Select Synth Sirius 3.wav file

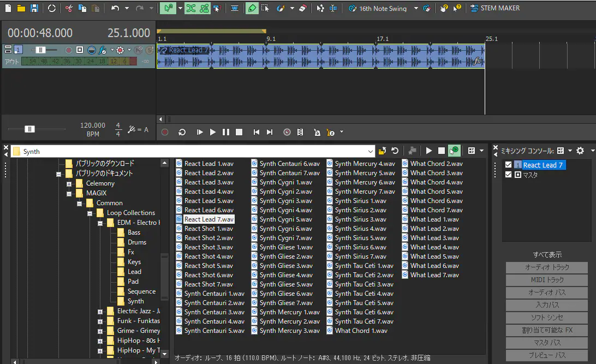click(x=360, y=219)
